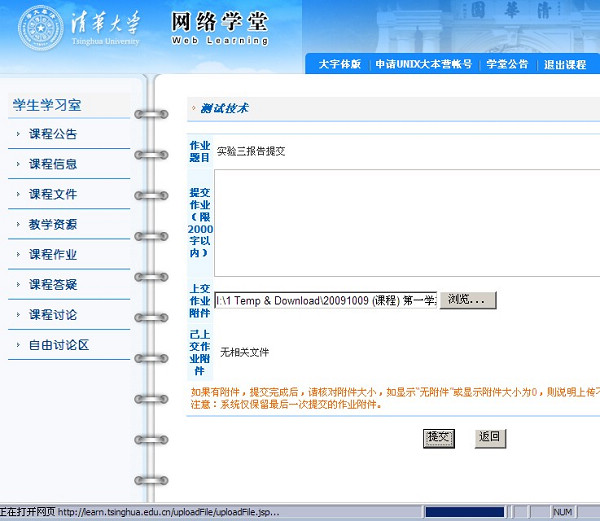
Task: Open 课程作业 in the sidebar
Action: tap(53, 254)
